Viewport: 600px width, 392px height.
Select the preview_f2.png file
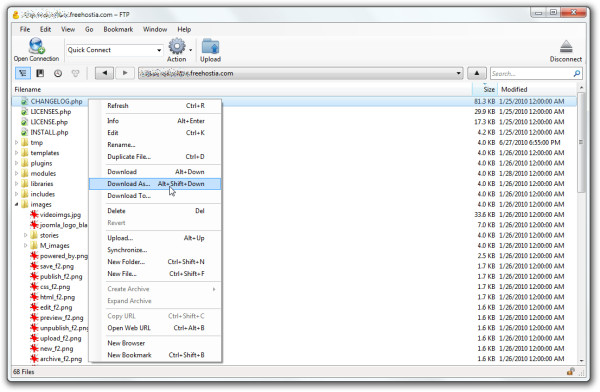[61, 318]
